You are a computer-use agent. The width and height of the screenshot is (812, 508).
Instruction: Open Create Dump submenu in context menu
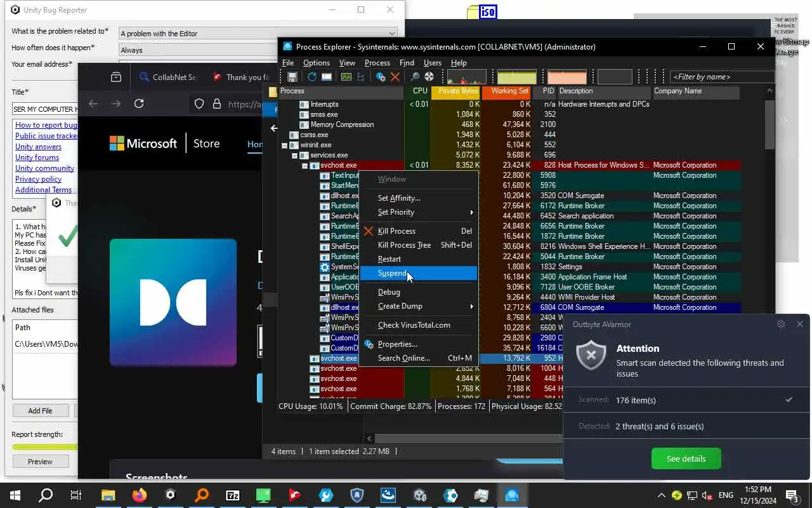[x=419, y=306]
